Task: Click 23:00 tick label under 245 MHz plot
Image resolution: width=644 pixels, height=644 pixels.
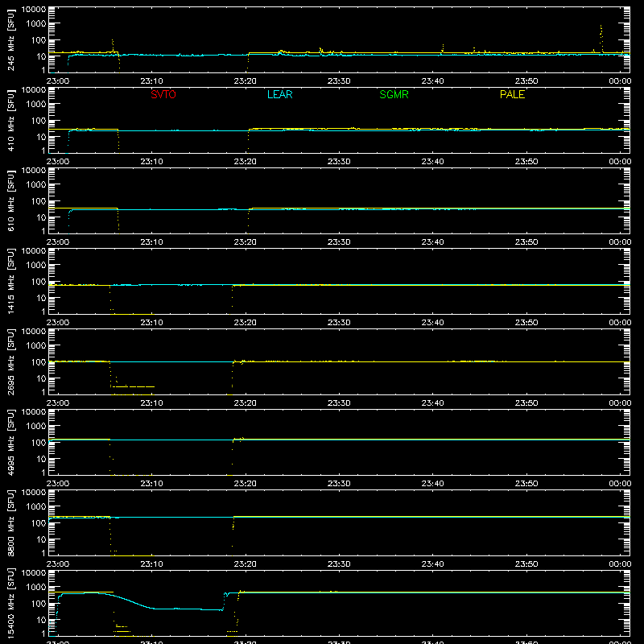Action: (x=58, y=81)
